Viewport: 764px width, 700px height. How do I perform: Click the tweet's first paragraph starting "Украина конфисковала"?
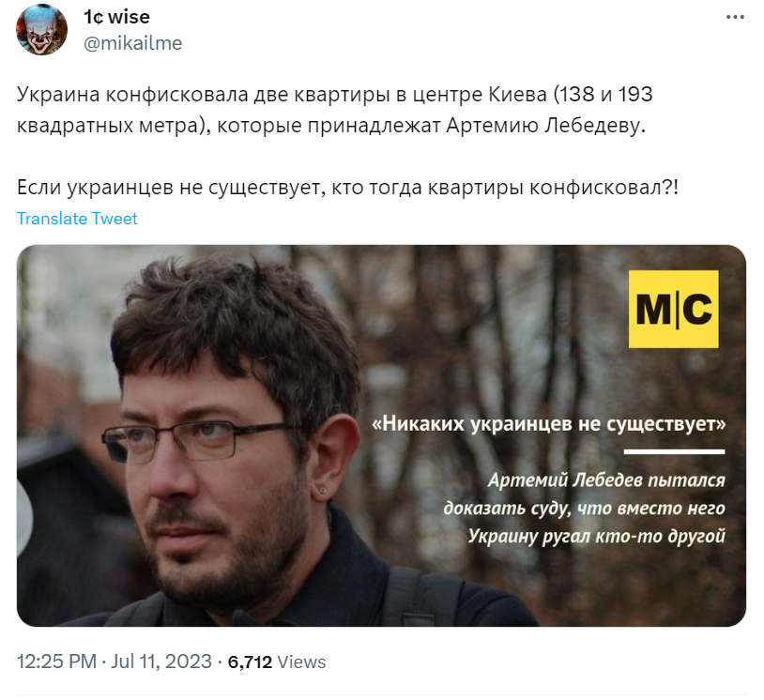pos(334,110)
